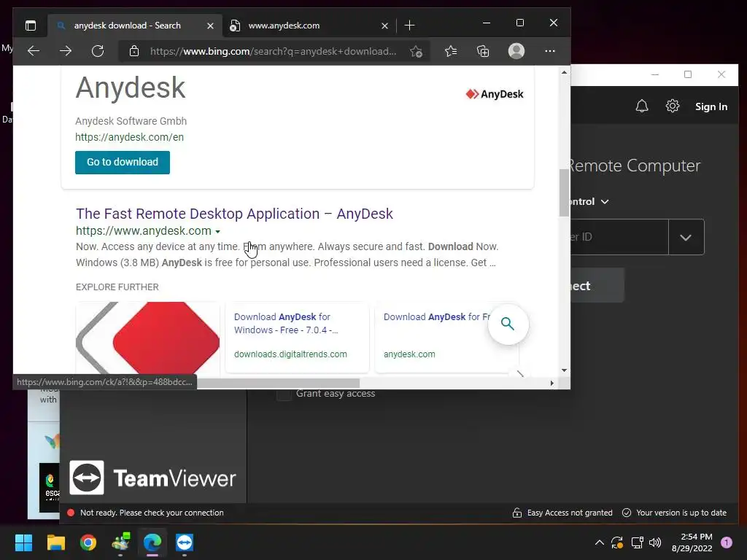Open https://anydesk.com/en link
Image resolution: width=747 pixels, height=560 pixels.
(x=130, y=137)
